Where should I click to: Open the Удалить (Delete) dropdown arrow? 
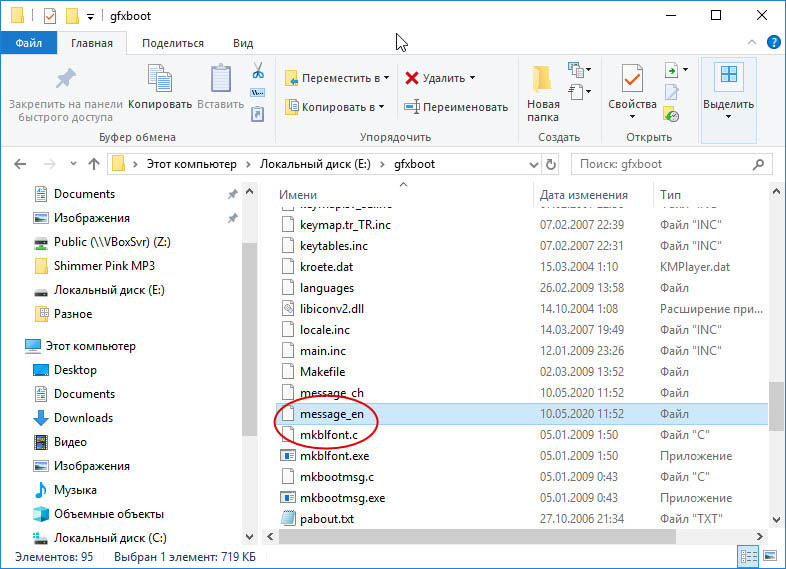pyautogui.click(x=472, y=78)
